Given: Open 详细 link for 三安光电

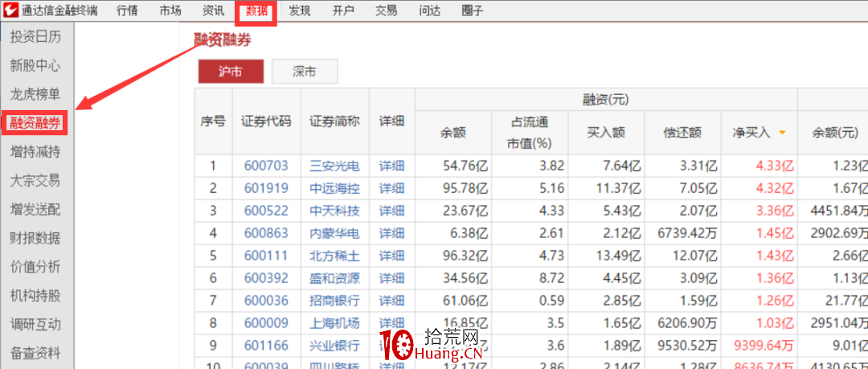Looking at the screenshot, I should [x=391, y=166].
